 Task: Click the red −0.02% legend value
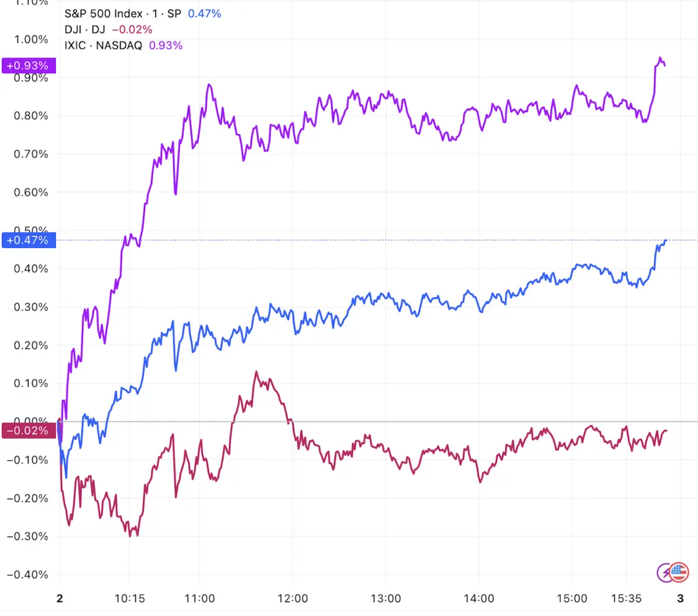[x=132, y=29]
